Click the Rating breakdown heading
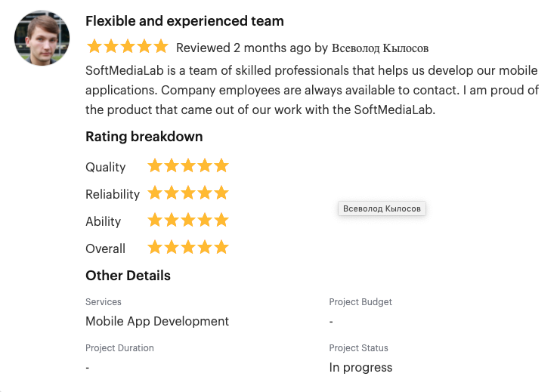 (x=144, y=137)
